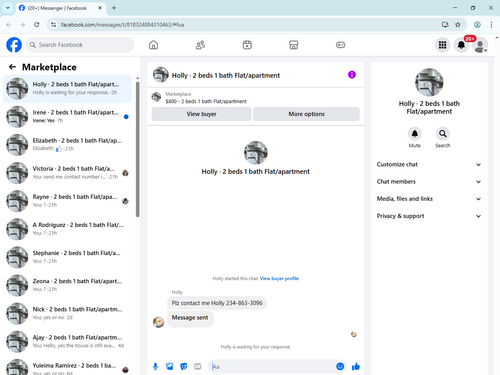The image size is (500, 375).
Task: Expand Customize chat section
Action: 429,164
